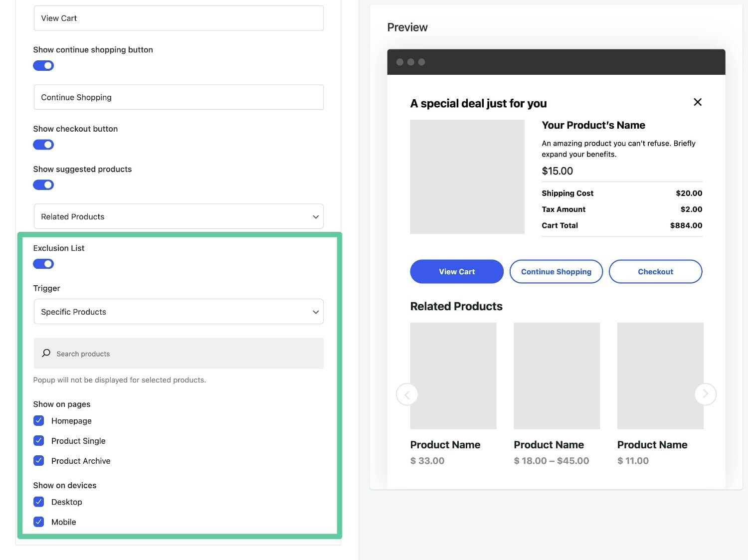Uncheck the Homepage checkbox

(x=39, y=420)
